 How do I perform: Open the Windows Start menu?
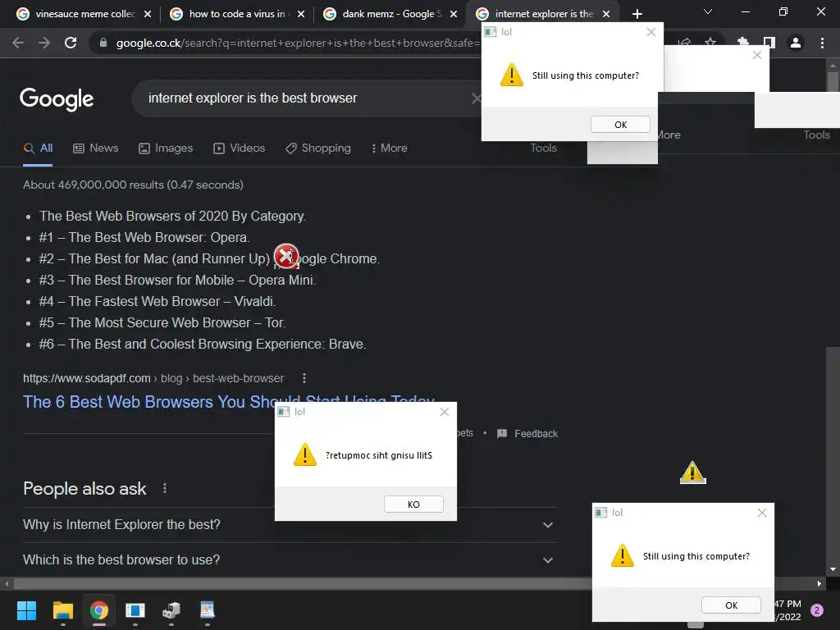tap(26, 610)
